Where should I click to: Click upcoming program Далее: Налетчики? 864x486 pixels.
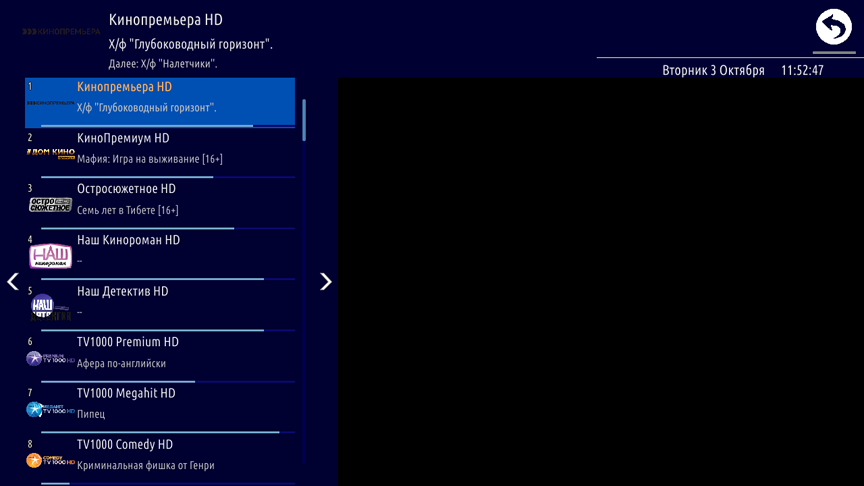pyautogui.click(x=163, y=64)
